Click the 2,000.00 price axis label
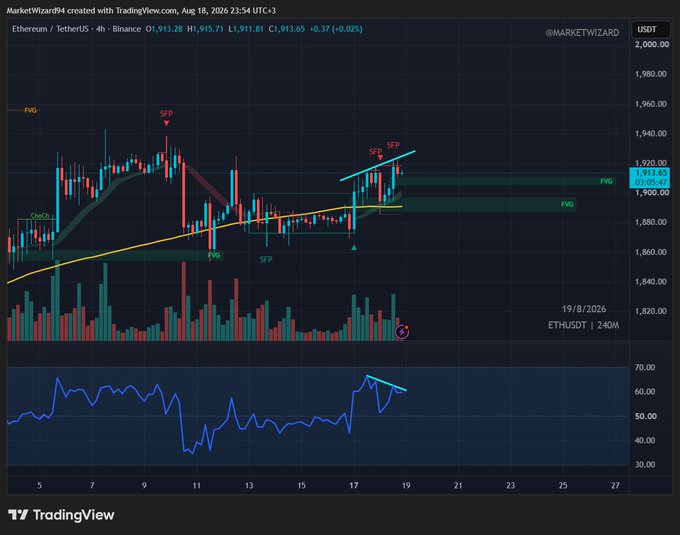This screenshot has height=535, width=680. click(x=652, y=44)
